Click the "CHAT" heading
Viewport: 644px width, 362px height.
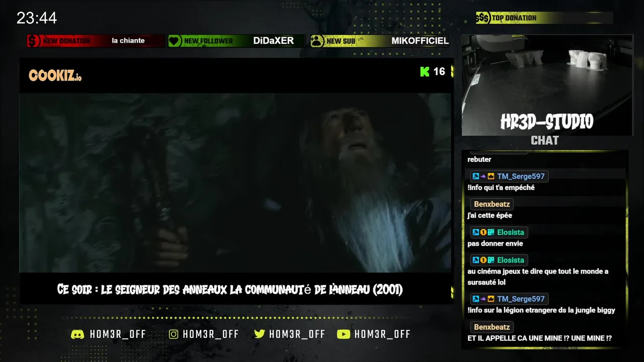pos(545,141)
